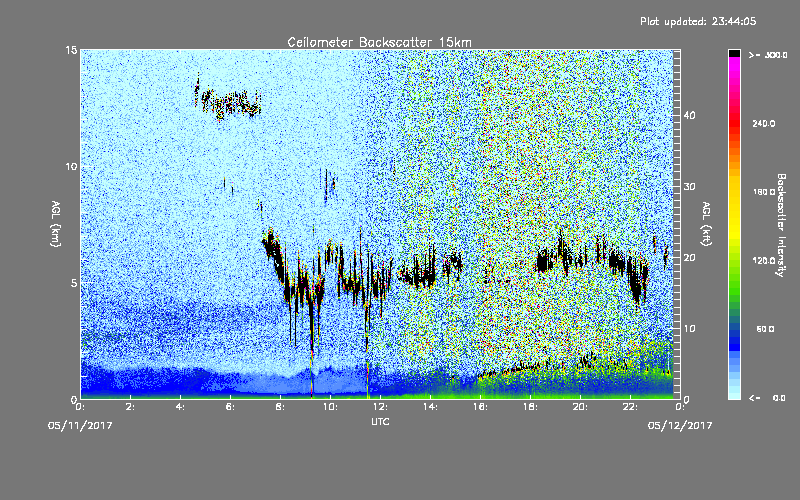
Task: Click the '120.0' colorbar label
Action: click(764, 261)
